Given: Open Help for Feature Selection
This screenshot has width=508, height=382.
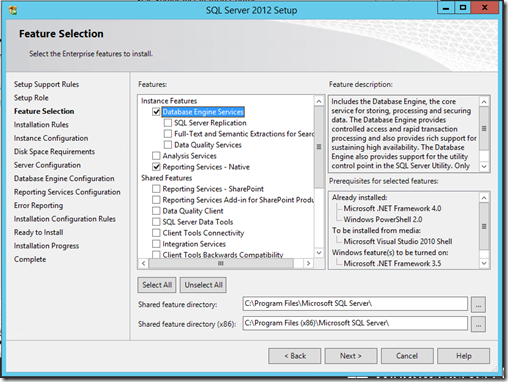Looking at the screenshot, I should pos(463,356).
